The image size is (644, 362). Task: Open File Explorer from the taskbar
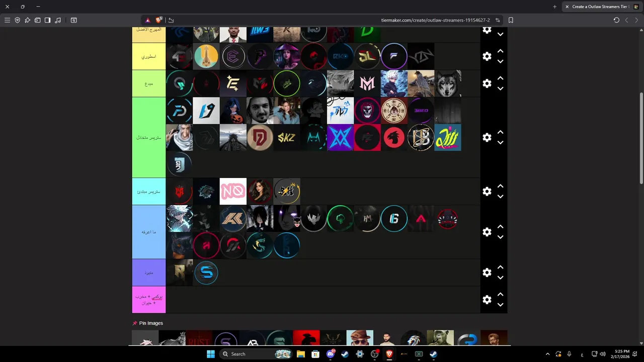[x=301, y=354]
